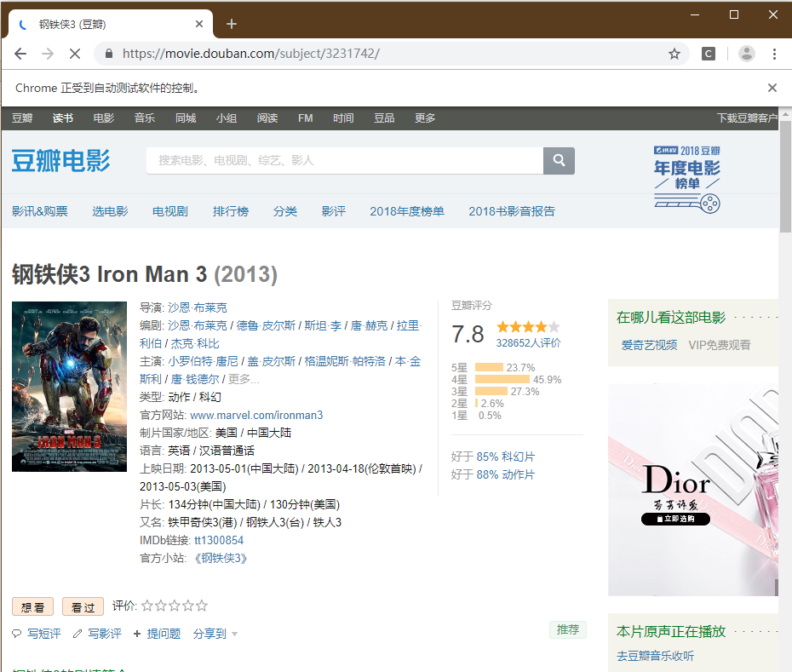Open 小组 in the top navigation
The width and height of the screenshot is (792, 672).
click(x=227, y=118)
